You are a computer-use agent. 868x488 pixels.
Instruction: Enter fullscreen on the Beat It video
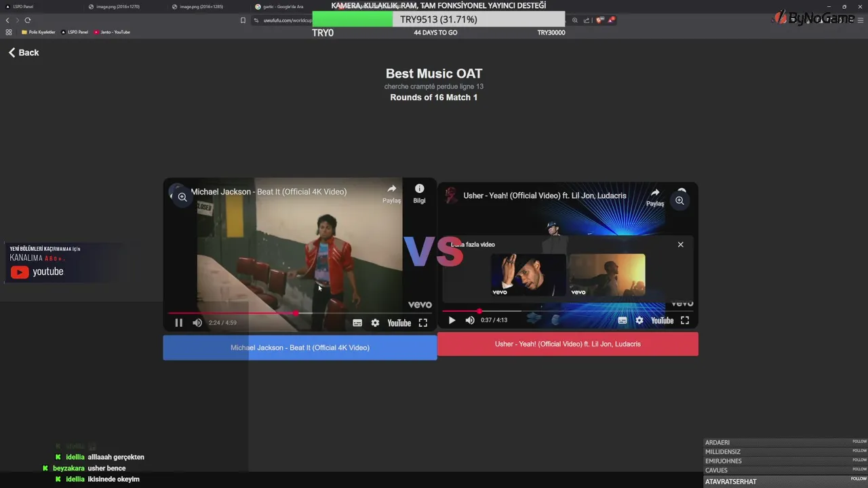[x=423, y=323]
